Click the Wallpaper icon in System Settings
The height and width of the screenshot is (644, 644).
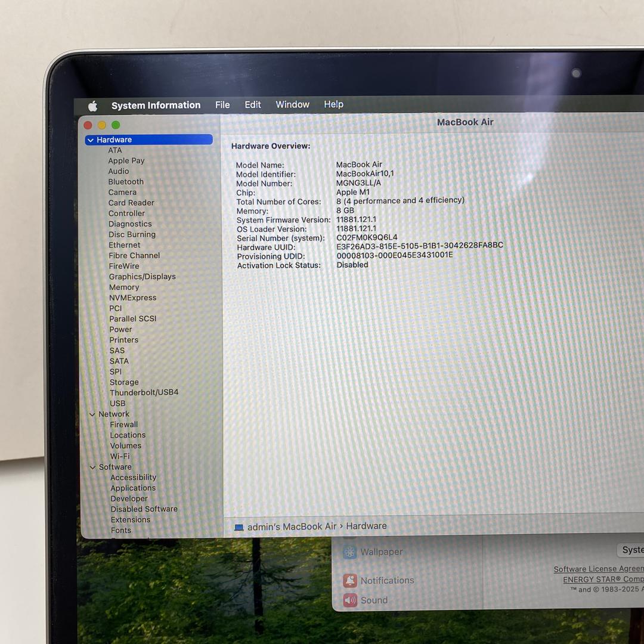(349, 552)
